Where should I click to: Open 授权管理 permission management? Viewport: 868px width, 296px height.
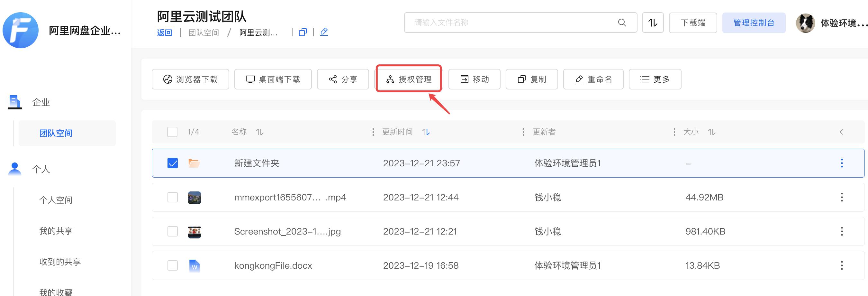pos(409,79)
